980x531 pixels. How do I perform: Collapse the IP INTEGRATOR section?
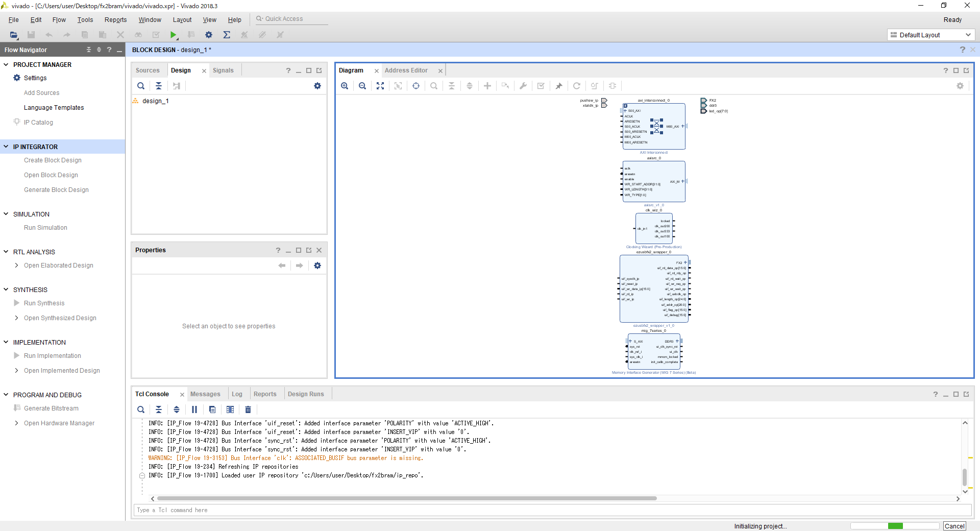pos(6,147)
